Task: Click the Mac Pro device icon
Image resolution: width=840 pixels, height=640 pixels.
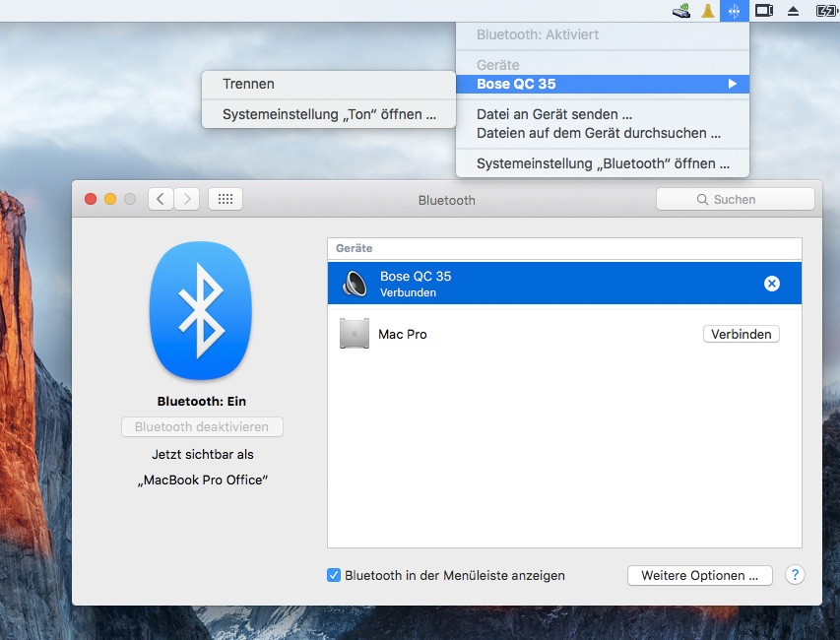Action: 355,334
